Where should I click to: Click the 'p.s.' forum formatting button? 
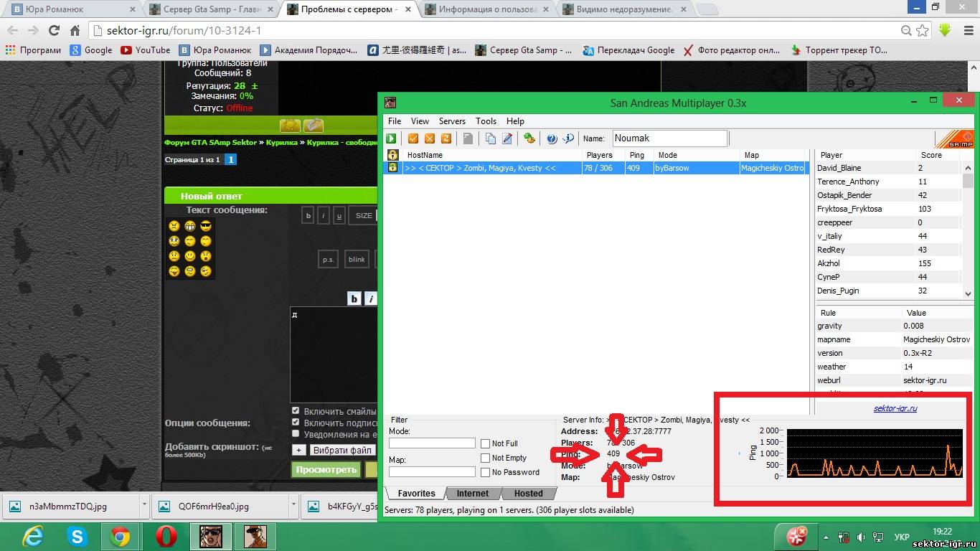[329, 260]
